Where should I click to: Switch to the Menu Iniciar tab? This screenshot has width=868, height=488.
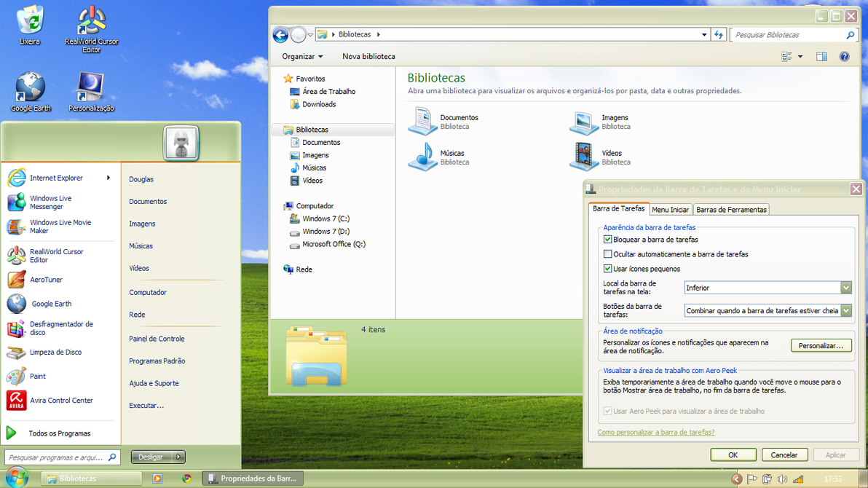tap(670, 210)
